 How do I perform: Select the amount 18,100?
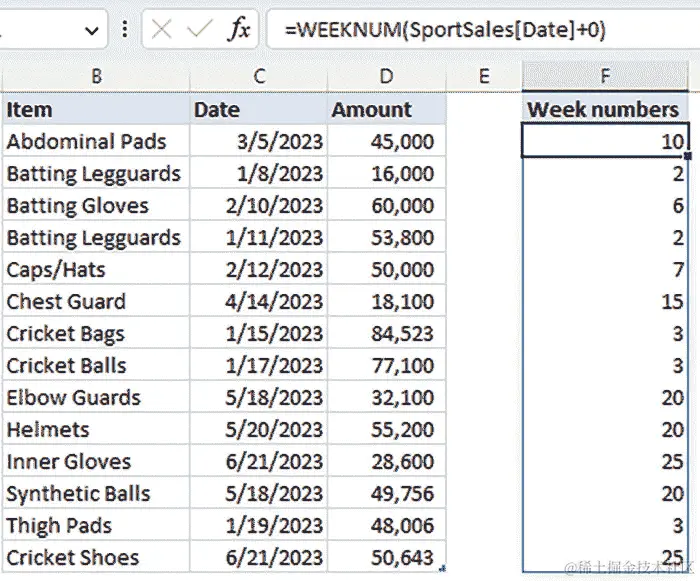pos(387,301)
